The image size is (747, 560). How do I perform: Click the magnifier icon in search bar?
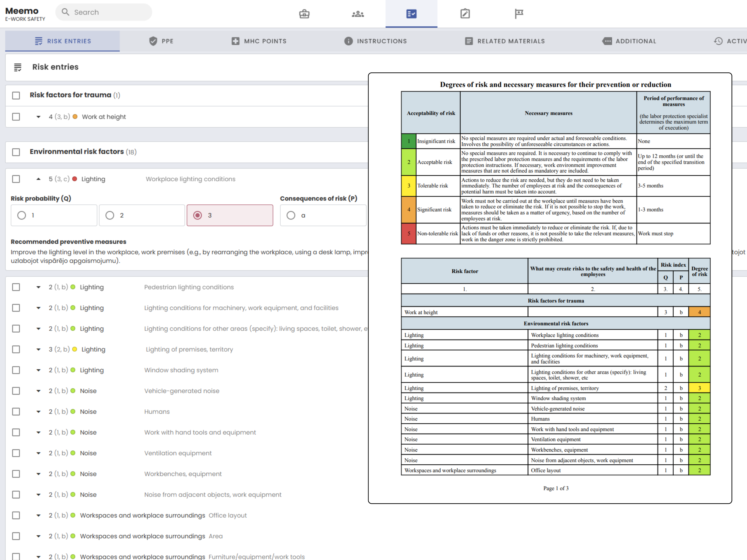66,12
